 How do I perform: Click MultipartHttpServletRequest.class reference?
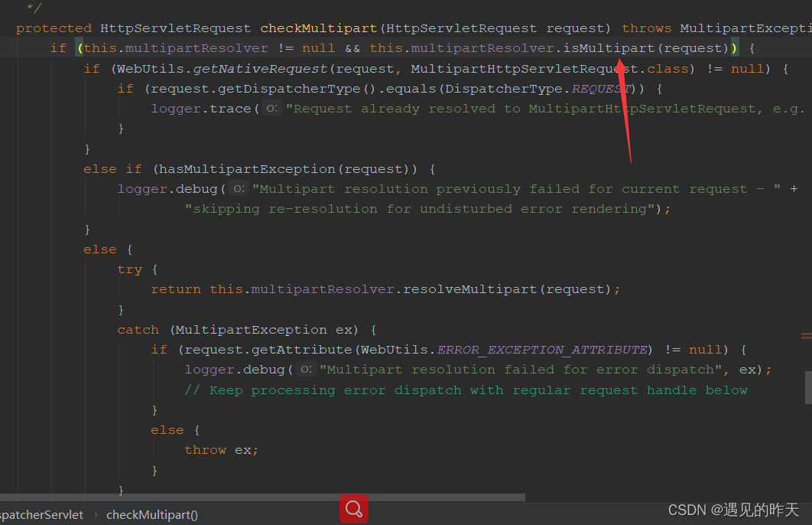[x=550, y=68]
